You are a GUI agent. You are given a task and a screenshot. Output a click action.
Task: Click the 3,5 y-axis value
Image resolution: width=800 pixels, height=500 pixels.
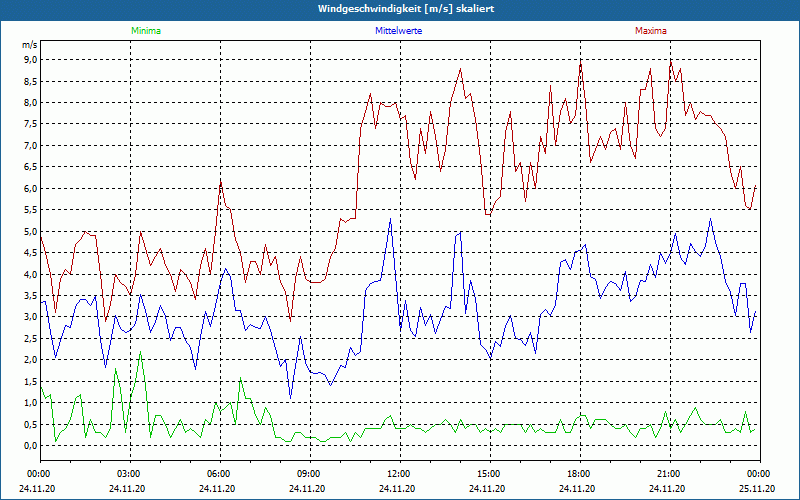click(30, 295)
